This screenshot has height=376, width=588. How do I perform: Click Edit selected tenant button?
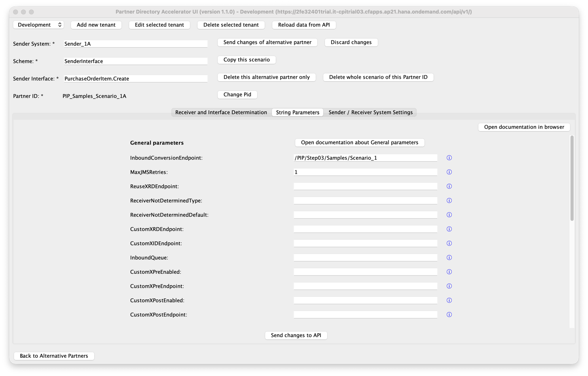point(159,25)
